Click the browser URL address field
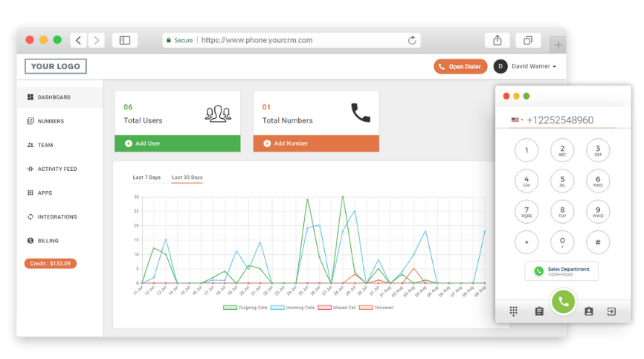Screen dimensions: 644x359 tap(292, 40)
